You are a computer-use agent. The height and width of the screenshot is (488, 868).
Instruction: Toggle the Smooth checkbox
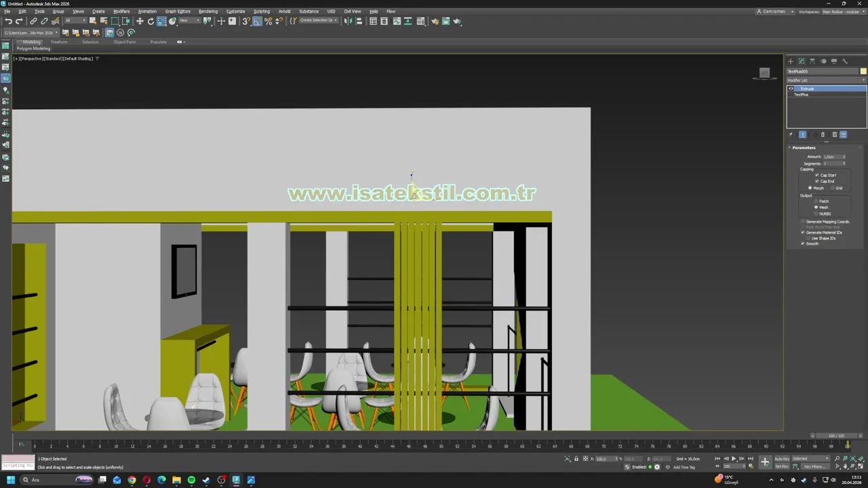tap(803, 243)
